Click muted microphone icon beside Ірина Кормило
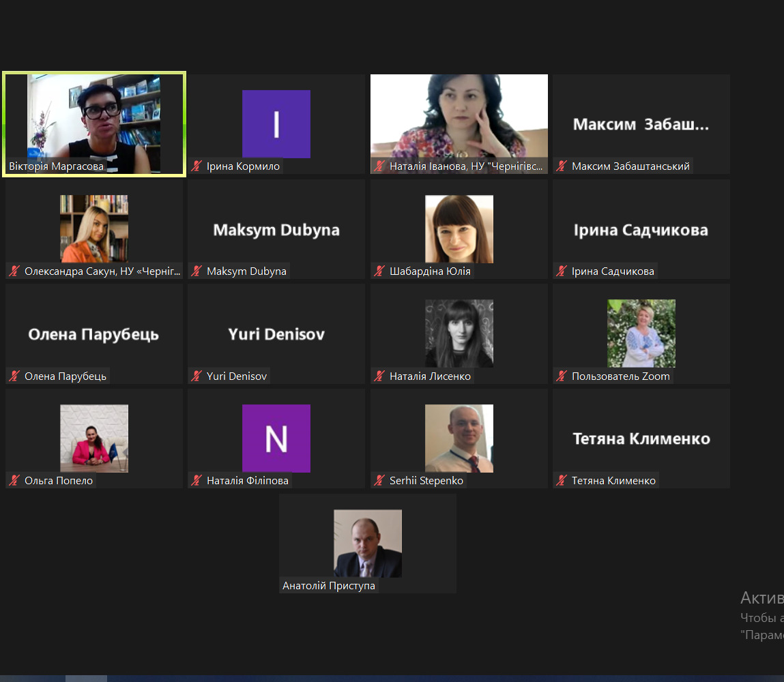 197,166
